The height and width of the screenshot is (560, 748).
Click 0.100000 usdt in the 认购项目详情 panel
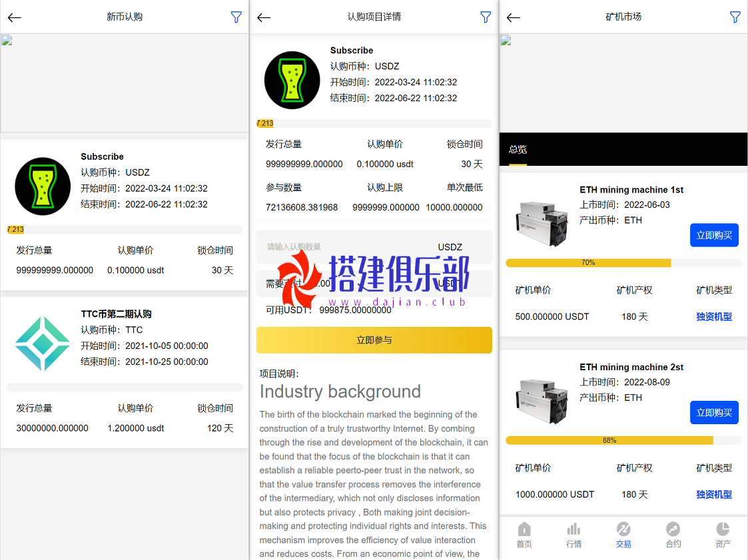[385, 164]
